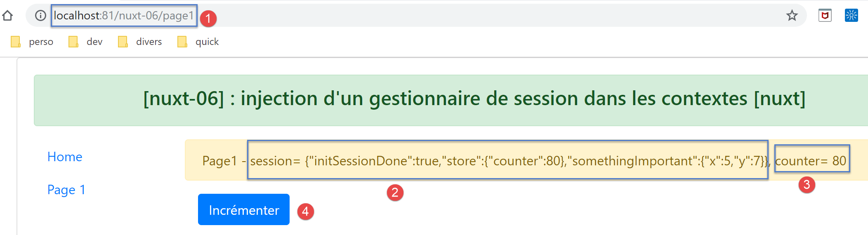Viewport: 868px width, 235px height.
Task: Click the session JSON text
Action: pyautogui.click(x=507, y=160)
